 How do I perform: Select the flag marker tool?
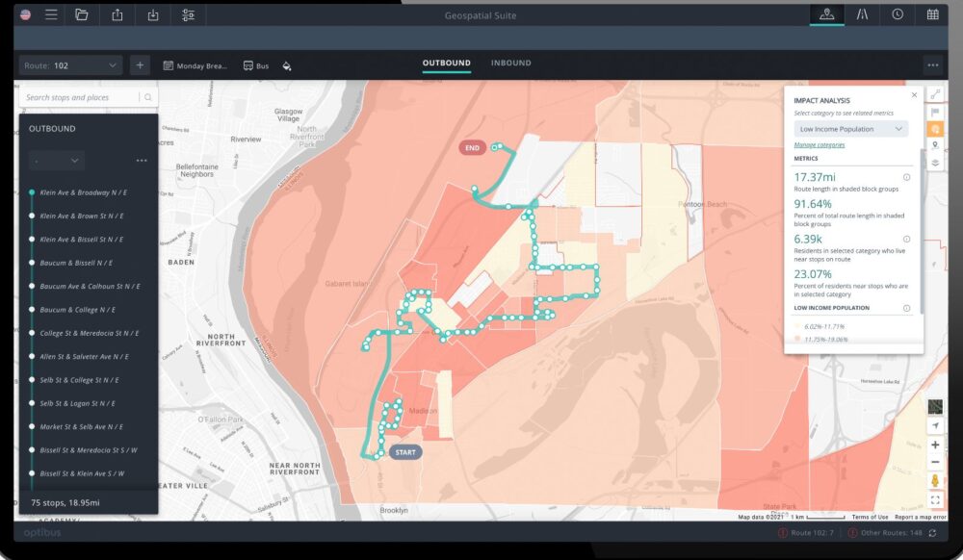tap(935, 112)
